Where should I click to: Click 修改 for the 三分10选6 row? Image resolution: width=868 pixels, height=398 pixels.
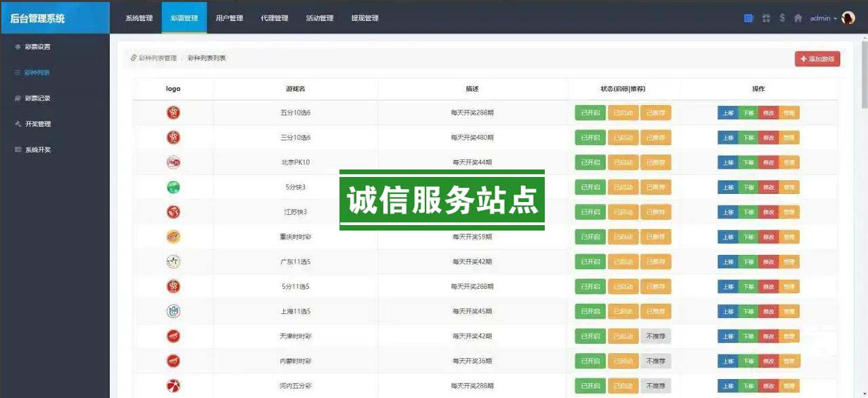768,138
